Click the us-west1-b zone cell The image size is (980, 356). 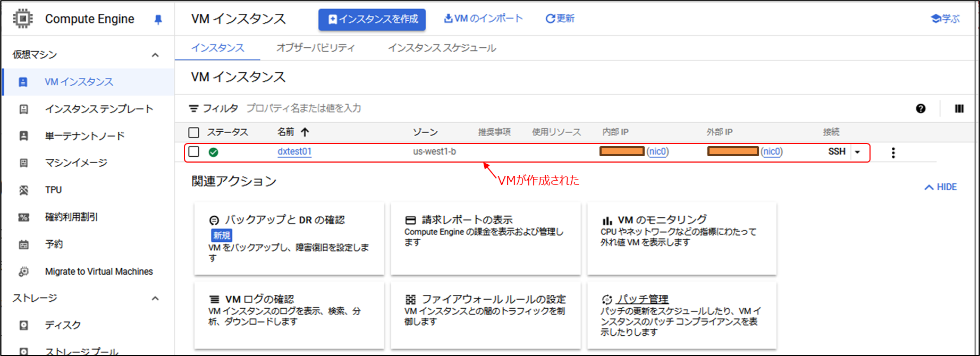pyautogui.click(x=434, y=152)
